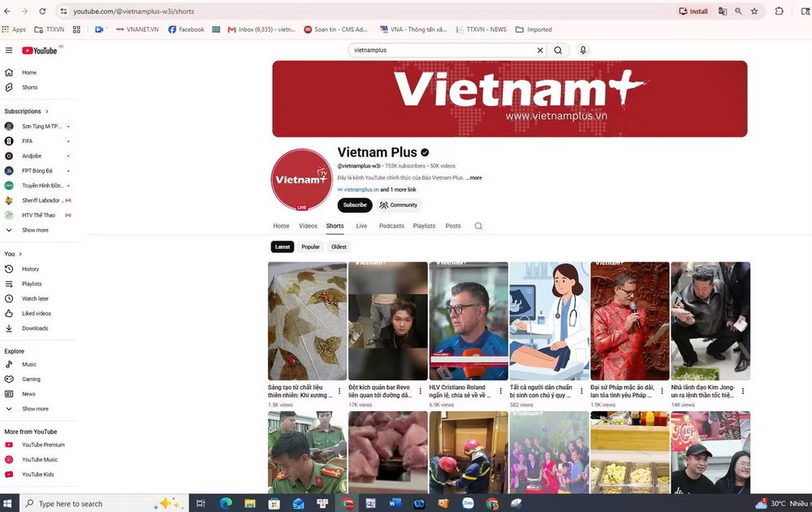This screenshot has width=812, height=512.
Task: Open options menu for Sáng tạo từ chất liệu short
Action: [x=339, y=391]
